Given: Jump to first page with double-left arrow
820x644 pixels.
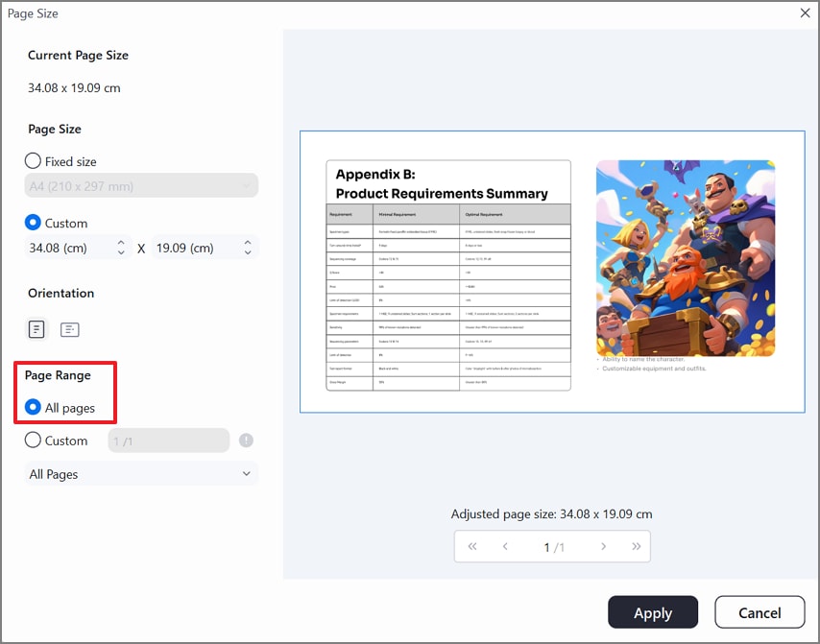Looking at the screenshot, I should pos(471,546).
